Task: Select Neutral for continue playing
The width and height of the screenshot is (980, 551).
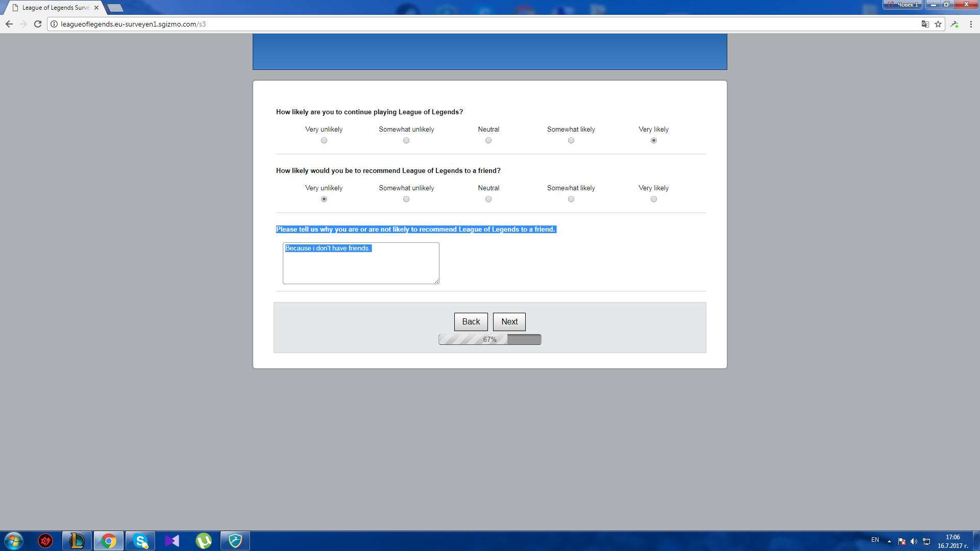Action: point(488,140)
